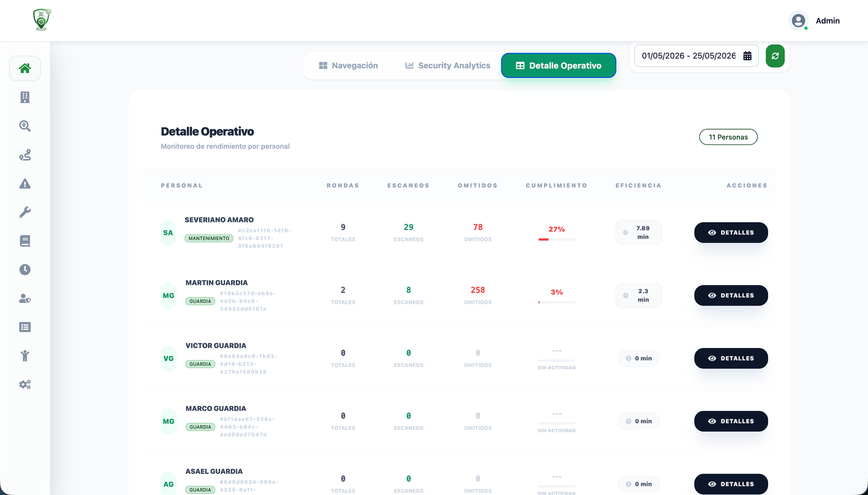Open the alerts warning triangle icon
868x495 pixels.
tap(25, 183)
